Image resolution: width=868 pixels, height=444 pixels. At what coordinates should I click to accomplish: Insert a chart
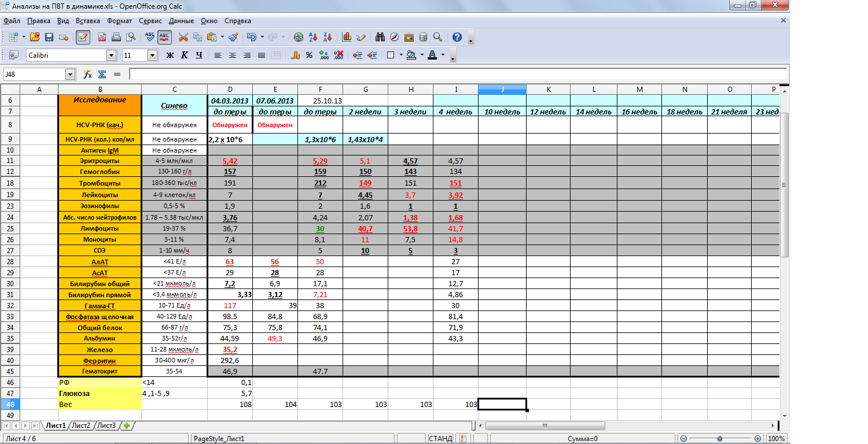click(x=347, y=37)
